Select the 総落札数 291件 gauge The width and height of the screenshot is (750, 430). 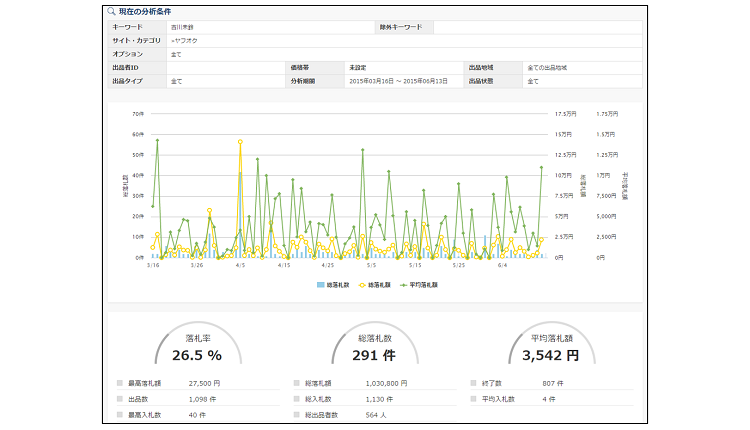pos(374,346)
